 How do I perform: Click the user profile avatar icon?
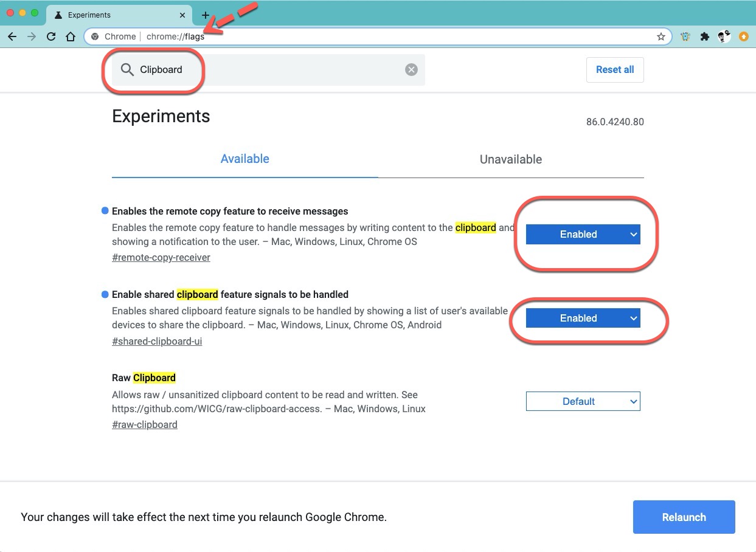[724, 36]
